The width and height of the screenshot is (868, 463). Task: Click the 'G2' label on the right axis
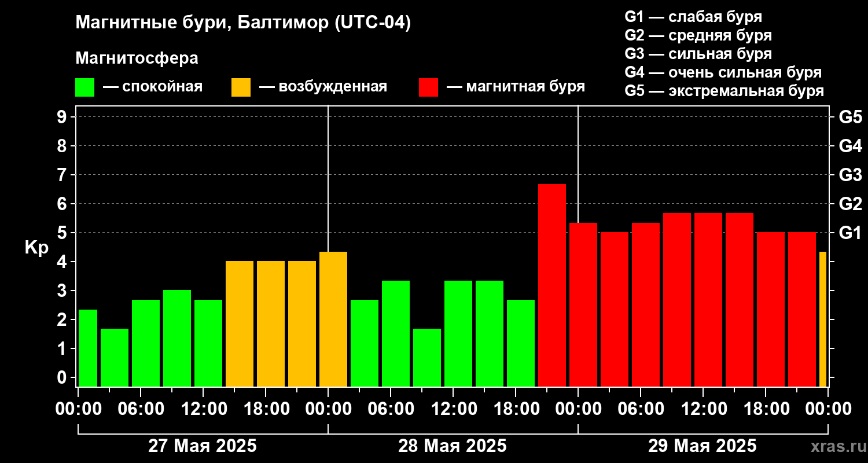tap(851, 204)
